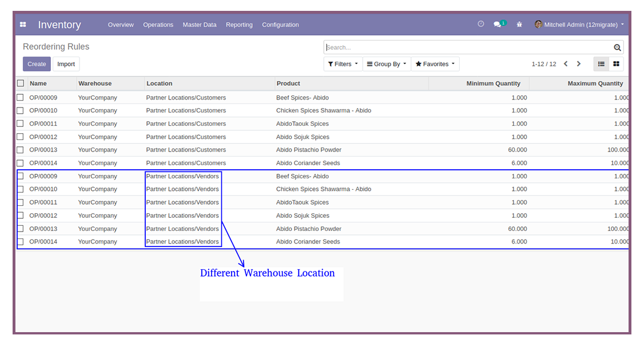Image resolution: width=644 pixels, height=347 pixels.
Task: Sort by the Location column header
Action: 160,83
